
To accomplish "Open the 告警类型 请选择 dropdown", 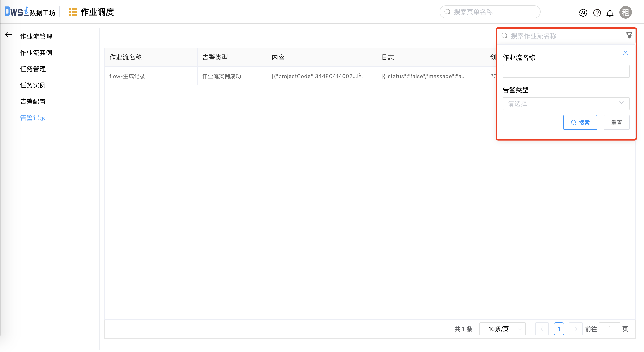I will point(566,103).
